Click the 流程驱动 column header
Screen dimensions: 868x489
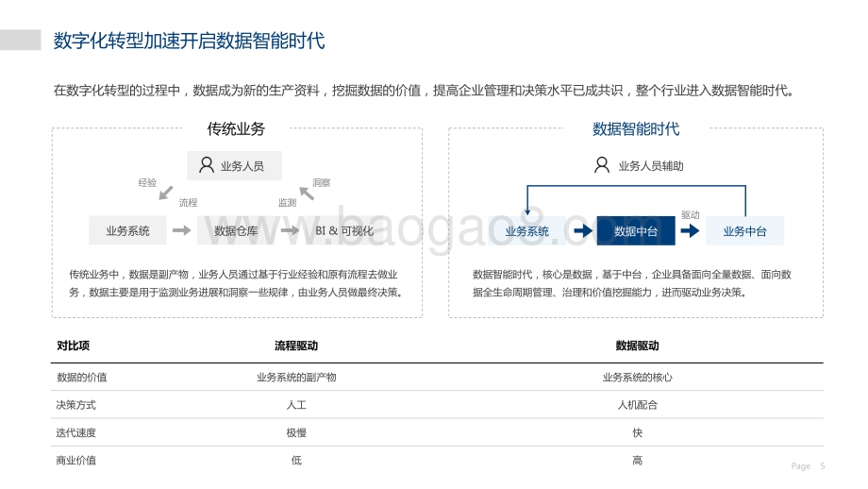pos(296,346)
